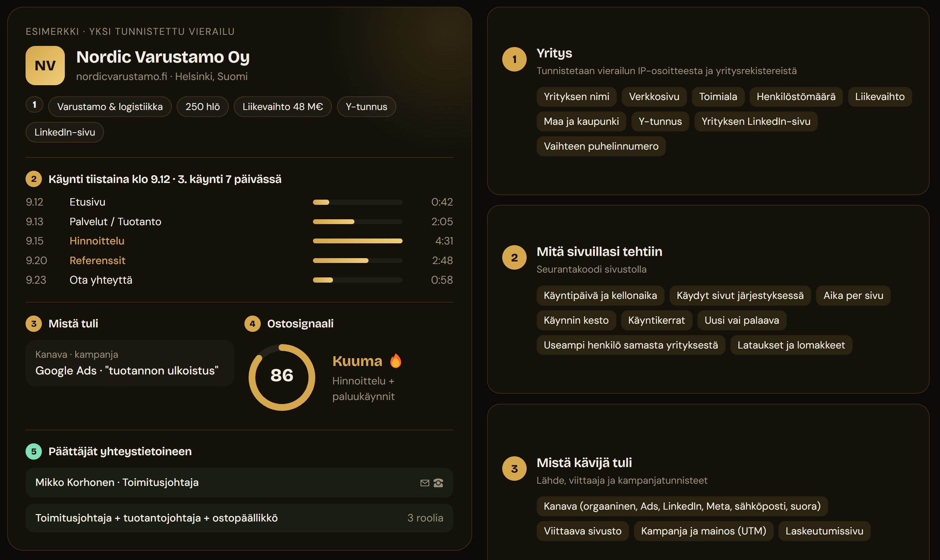Viewport: 940px width, 560px height.
Task: Click the Etusivu progress bar
Action: pos(357,202)
